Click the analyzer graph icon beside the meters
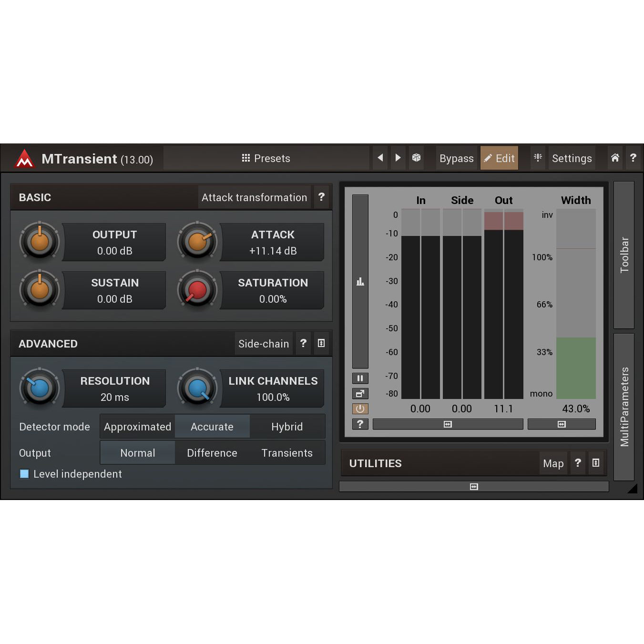This screenshot has height=644, width=644. pos(360,281)
